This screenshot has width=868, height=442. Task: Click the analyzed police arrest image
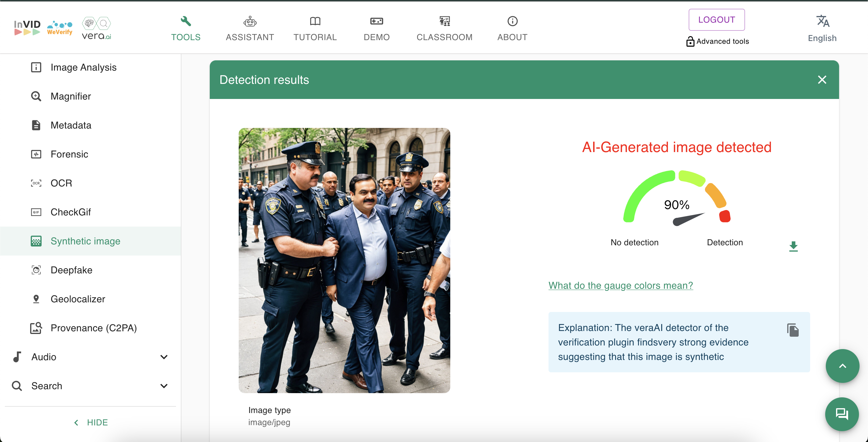click(x=344, y=260)
